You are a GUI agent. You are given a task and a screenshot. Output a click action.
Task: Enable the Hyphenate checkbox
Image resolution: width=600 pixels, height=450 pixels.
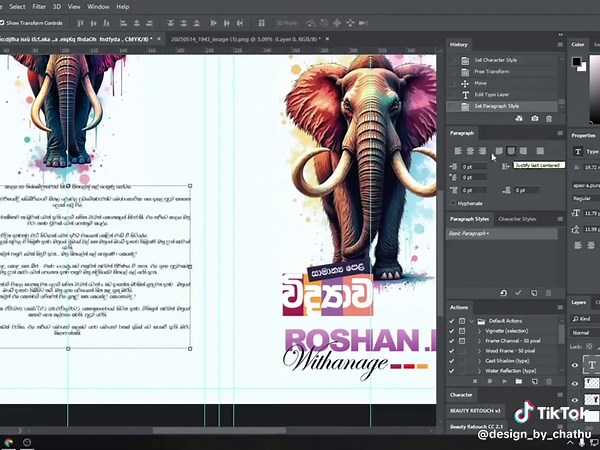tap(453, 203)
